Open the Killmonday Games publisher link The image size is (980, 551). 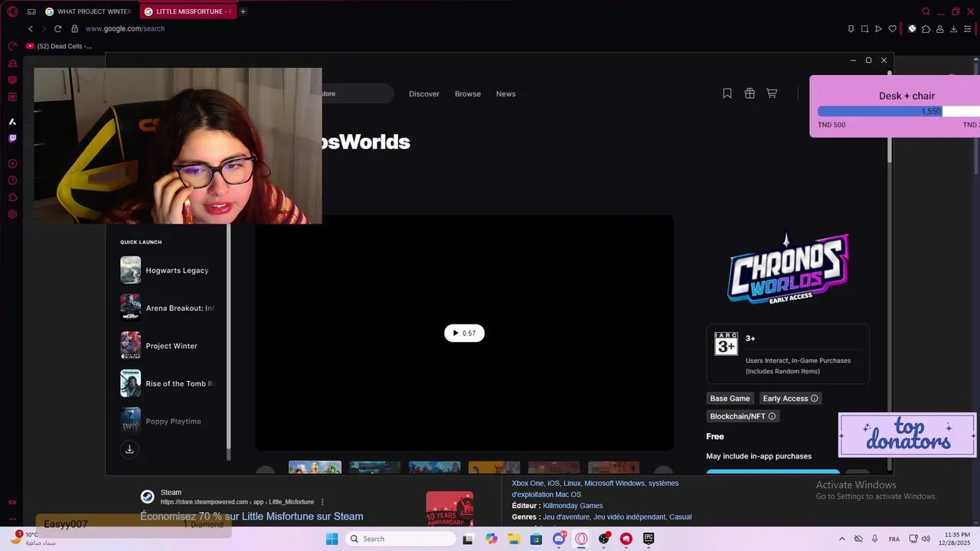(573, 506)
